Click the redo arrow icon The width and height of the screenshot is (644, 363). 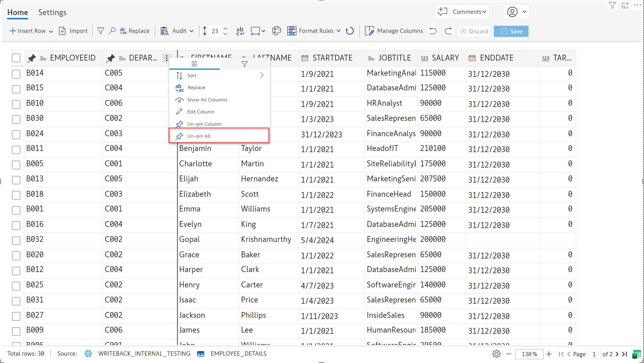(448, 31)
